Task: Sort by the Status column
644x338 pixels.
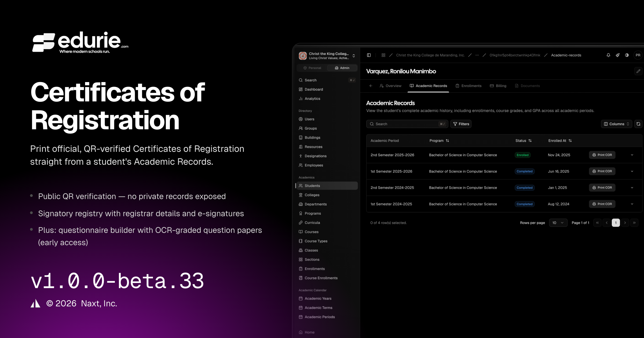Action: click(x=523, y=141)
